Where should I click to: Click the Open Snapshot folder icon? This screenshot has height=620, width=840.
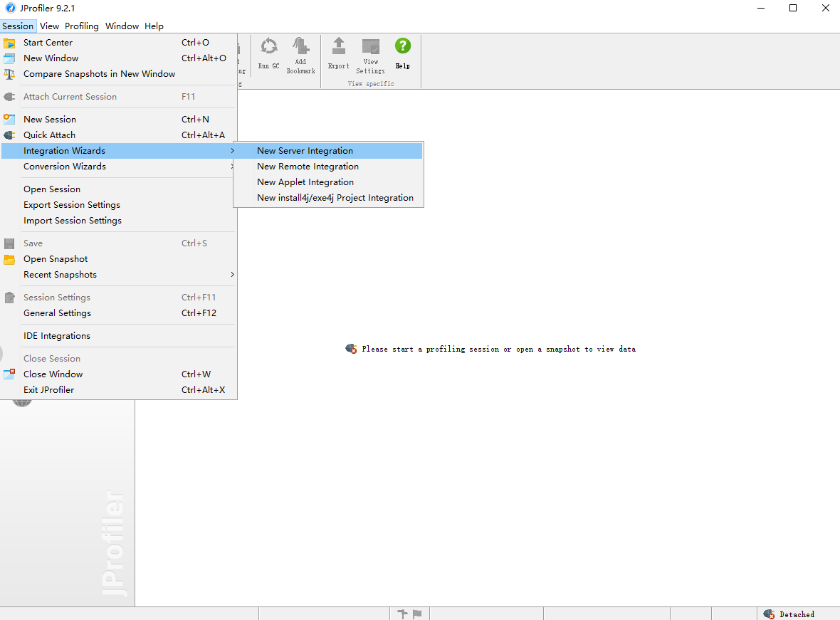pyautogui.click(x=10, y=259)
